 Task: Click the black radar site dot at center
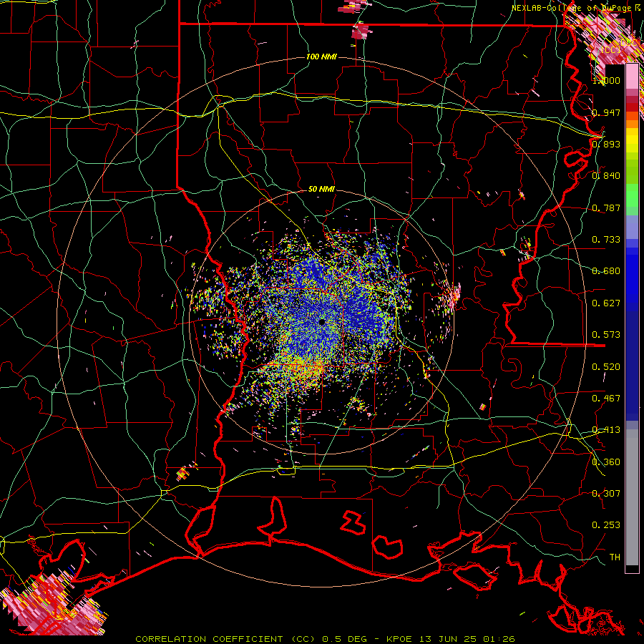(321, 322)
